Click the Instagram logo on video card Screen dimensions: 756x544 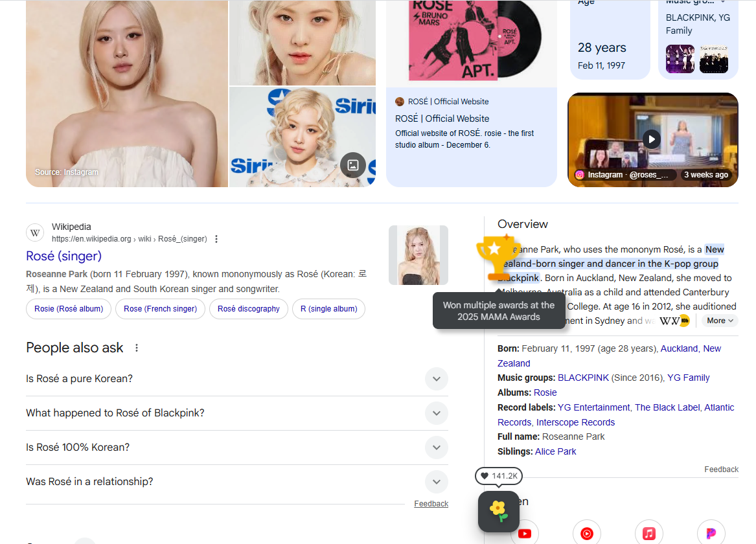tap(580, 175)
